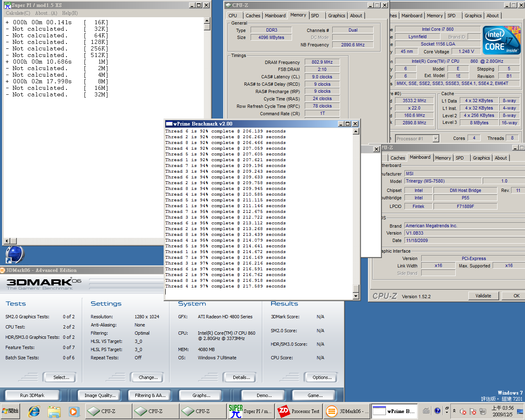Open the Processor #1 selection dropdown
525x420 pixels.
pos(436,139)
